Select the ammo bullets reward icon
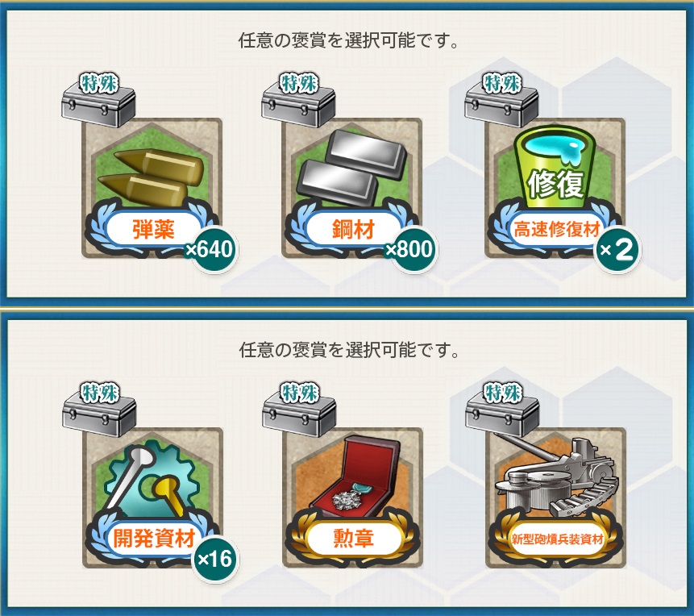Image resolution: width=694 pixels, height=616 pixels. point(151,177)
